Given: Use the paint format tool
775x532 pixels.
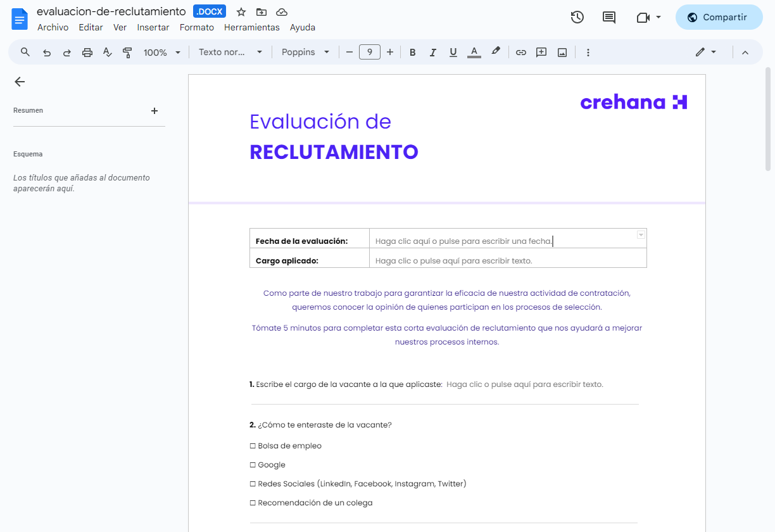Looking at the screenshot, I should 127,52.
